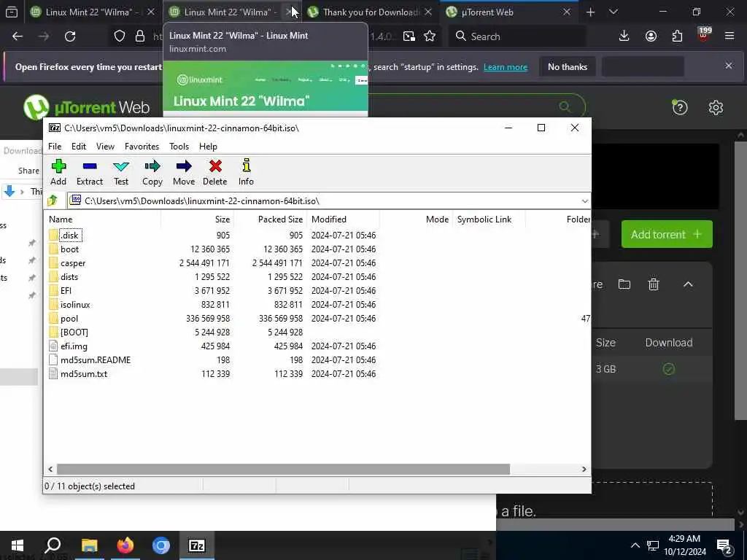Click the Info toolbar icon
Image resolution: width=747 pixels, height=560 pixels.
click(246, 172)
